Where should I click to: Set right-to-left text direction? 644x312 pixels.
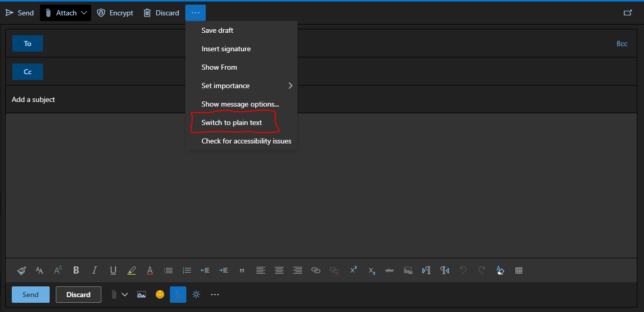point(445,271)
